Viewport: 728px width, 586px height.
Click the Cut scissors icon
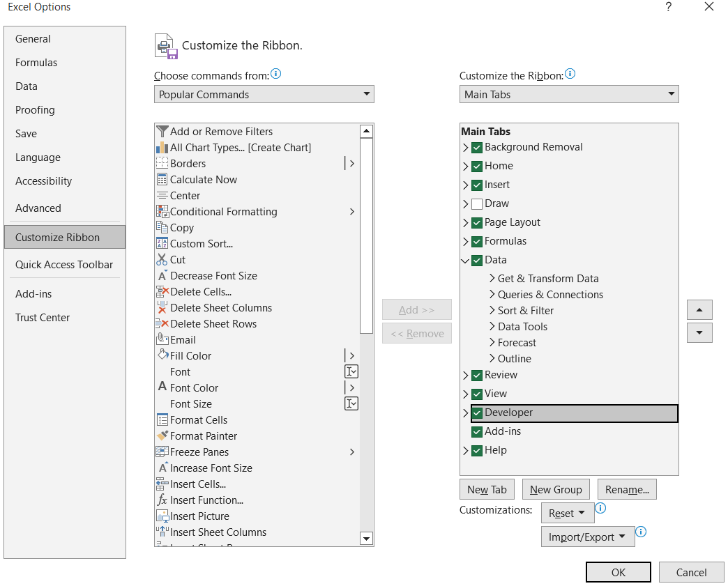162,259
